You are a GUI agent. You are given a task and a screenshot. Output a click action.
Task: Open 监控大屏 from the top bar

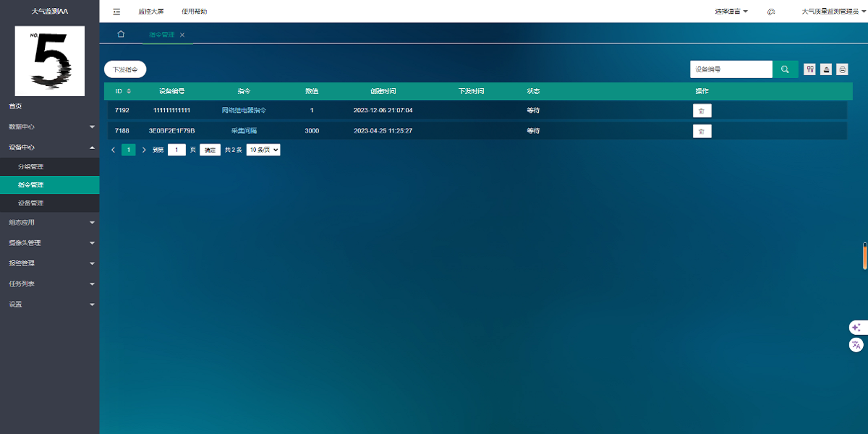click(x=151, y=12)
